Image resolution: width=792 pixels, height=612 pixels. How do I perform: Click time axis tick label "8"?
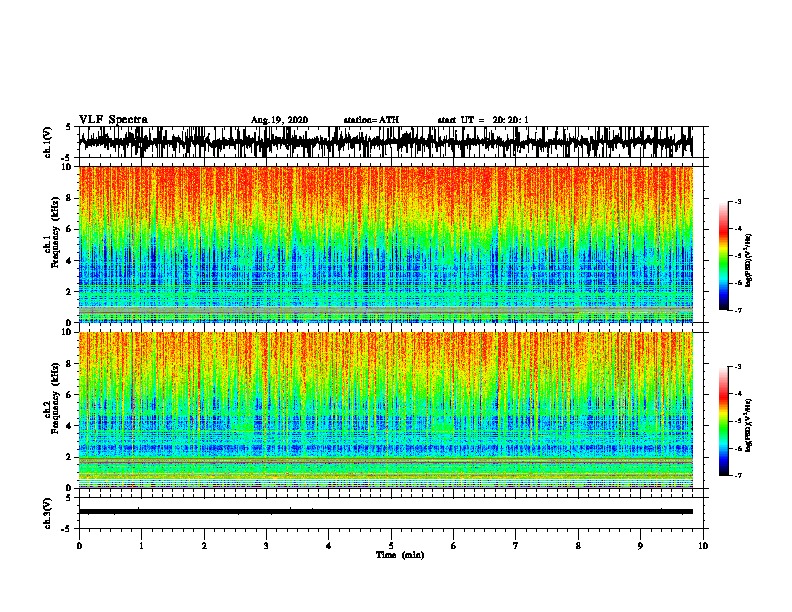coord(578,546)
